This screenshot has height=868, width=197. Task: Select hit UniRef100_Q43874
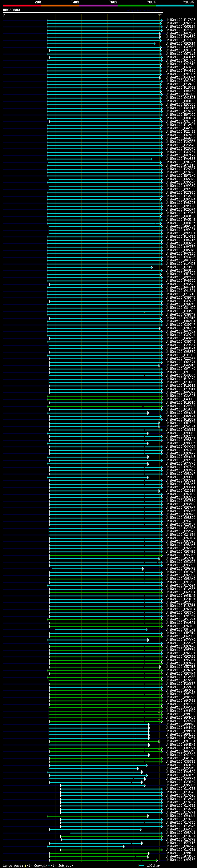pyautogui.click(x=180, y=78)
